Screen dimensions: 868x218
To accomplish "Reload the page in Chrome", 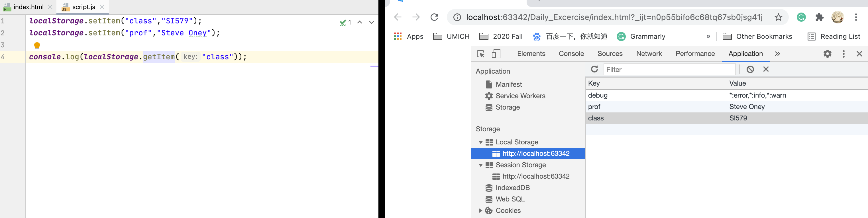I will [434, 17].
